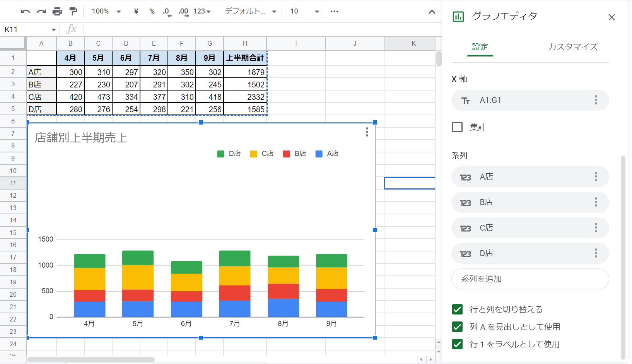Close the グラフエディタ panel
The image size is (632, 364).
pos(612,17)
